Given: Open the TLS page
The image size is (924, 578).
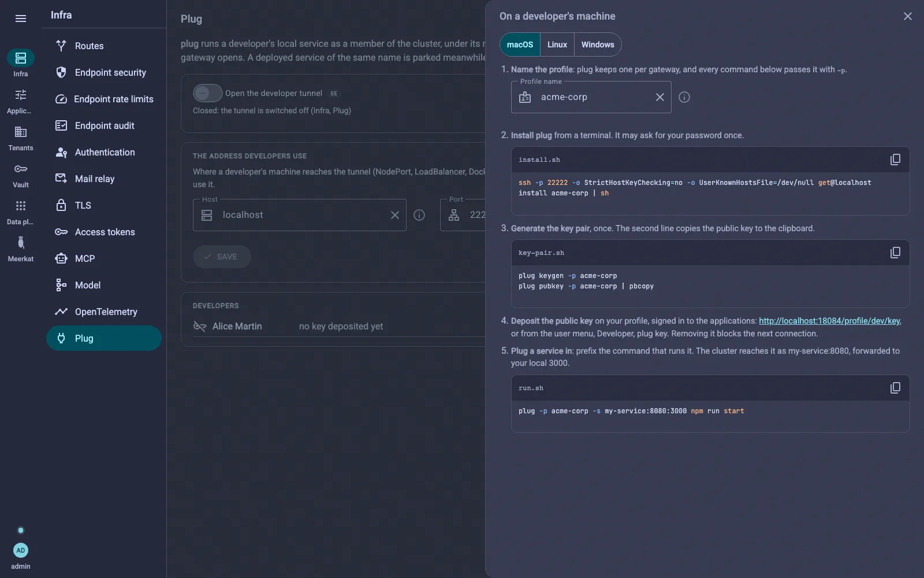Looking at the screenshot, I should (x=104, y=205).
